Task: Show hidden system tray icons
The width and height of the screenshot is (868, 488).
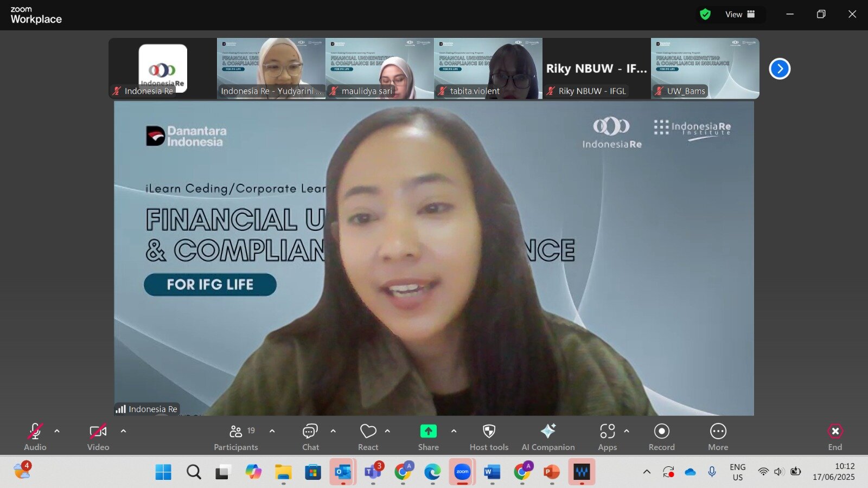Action: click(647, 472)
